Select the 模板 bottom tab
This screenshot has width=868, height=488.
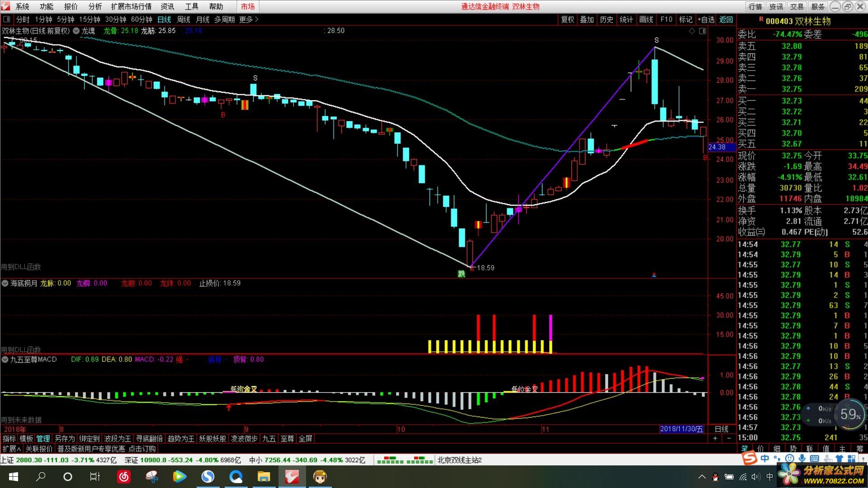26,439
